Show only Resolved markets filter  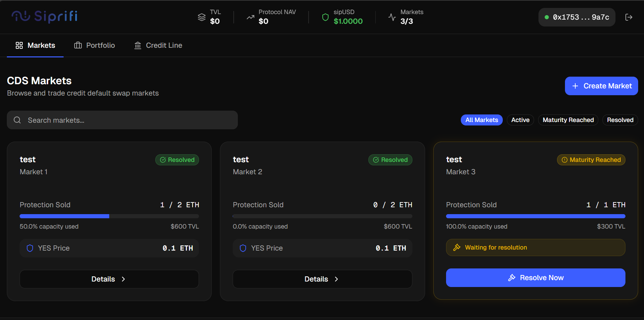(x=620, y=120)
